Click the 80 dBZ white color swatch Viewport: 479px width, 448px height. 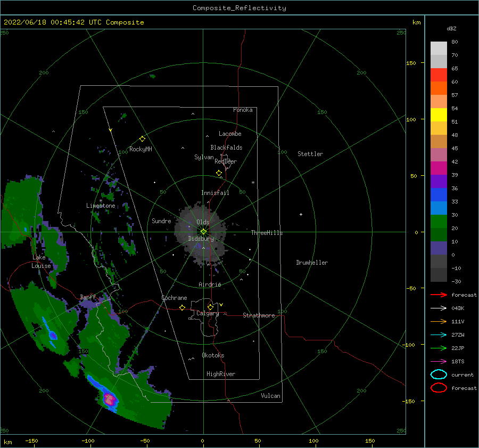439,48
